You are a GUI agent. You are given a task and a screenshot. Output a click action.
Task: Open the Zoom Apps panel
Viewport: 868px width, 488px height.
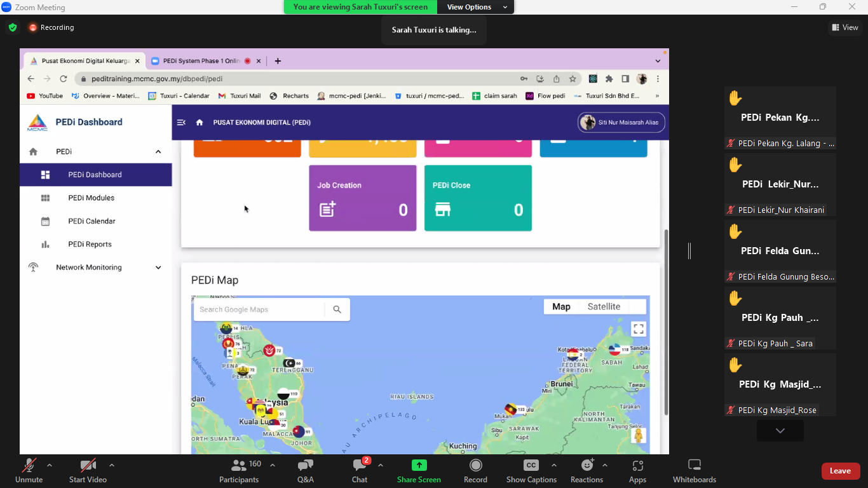click(637, 471)
